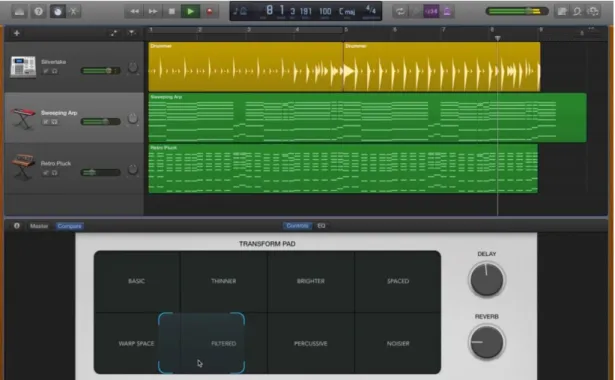This screenshot has height=380, width=615.
Task: Toggle the Smart Controls button
Action: [57, 11]
